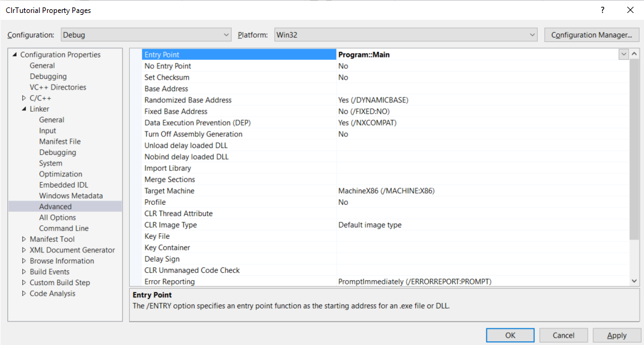Collapse the Linker tree node
Screen dimensions: 644x345
click(24, 109)
